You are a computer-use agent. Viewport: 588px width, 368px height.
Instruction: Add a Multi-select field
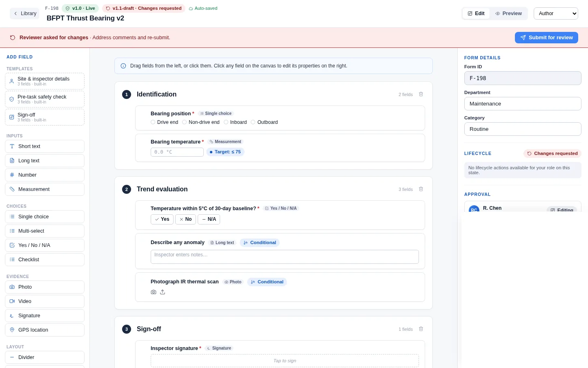(x=45, y=231)
